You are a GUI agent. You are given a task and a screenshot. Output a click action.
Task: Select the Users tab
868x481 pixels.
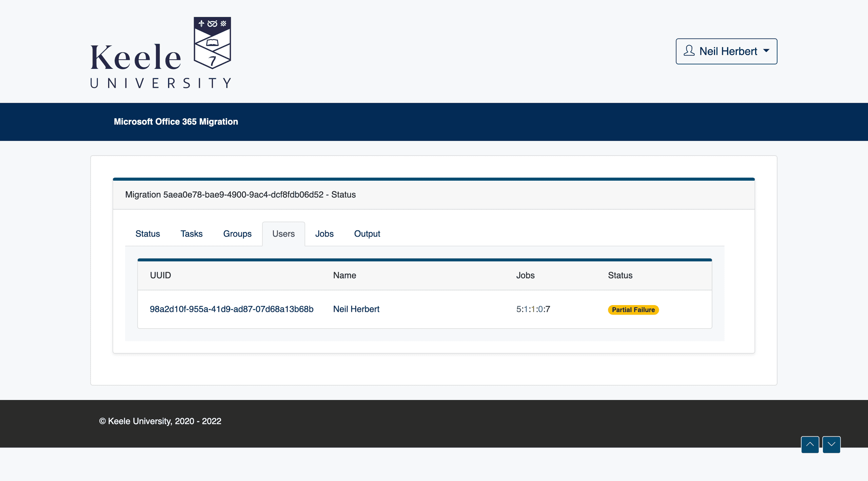[x=283, y=234]
